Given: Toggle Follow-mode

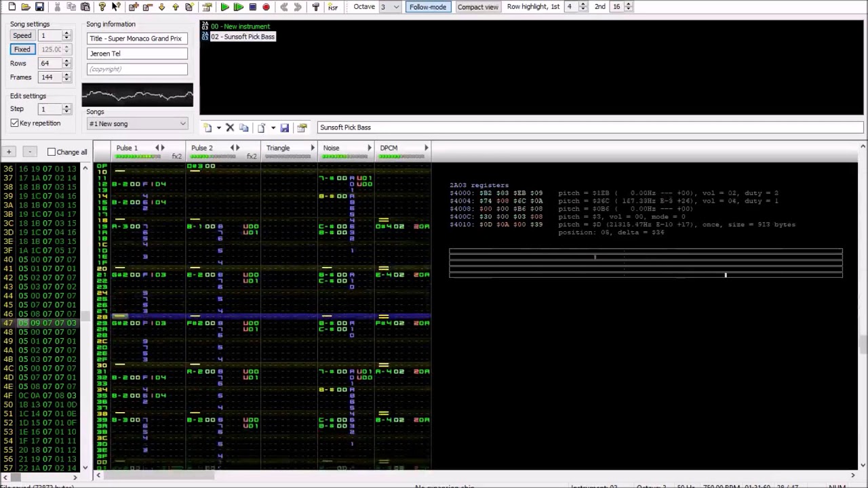Looking at the screenshot, I should click(428, 7).
